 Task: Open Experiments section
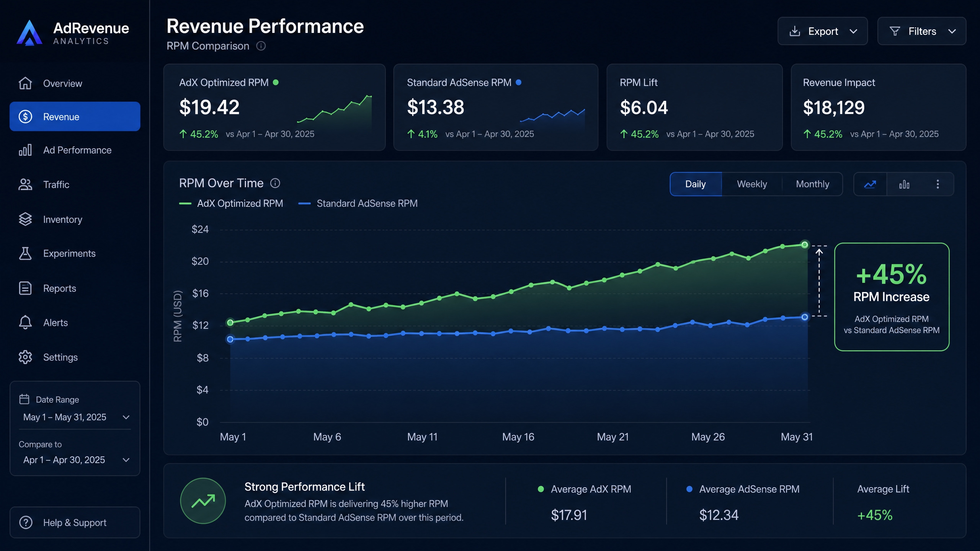click(x=75, y=253)
